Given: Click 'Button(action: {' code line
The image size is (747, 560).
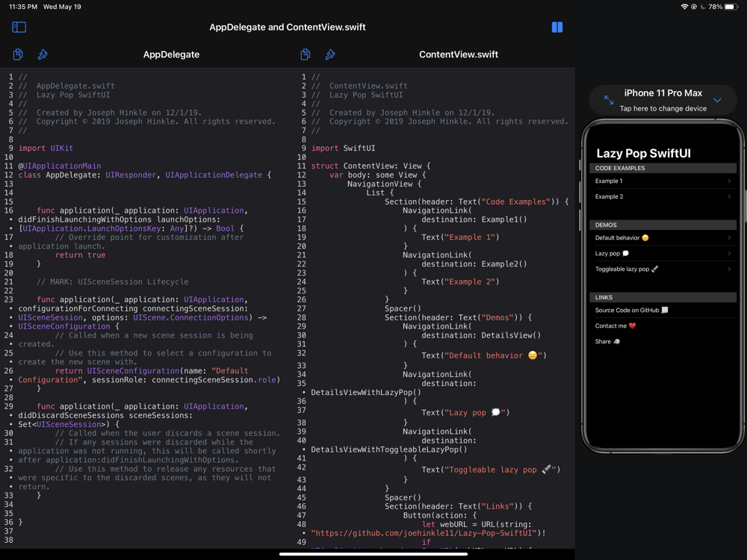Looking at the screenshot, I should (440, 515).
